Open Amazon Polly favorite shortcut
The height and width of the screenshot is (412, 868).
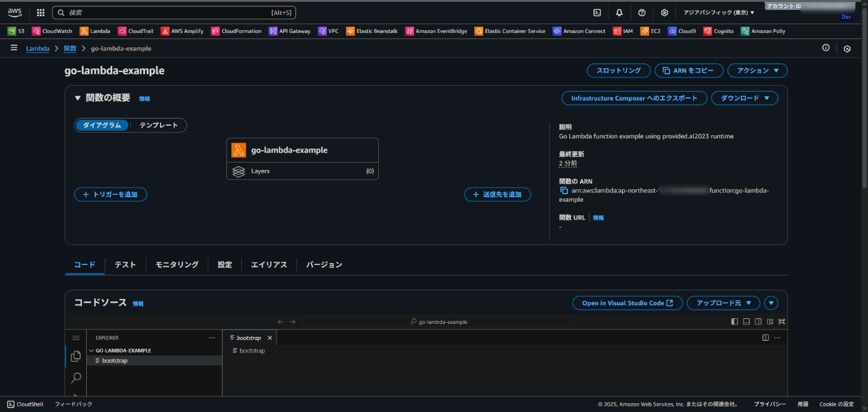pyautogui.click(x=763, y=31)
